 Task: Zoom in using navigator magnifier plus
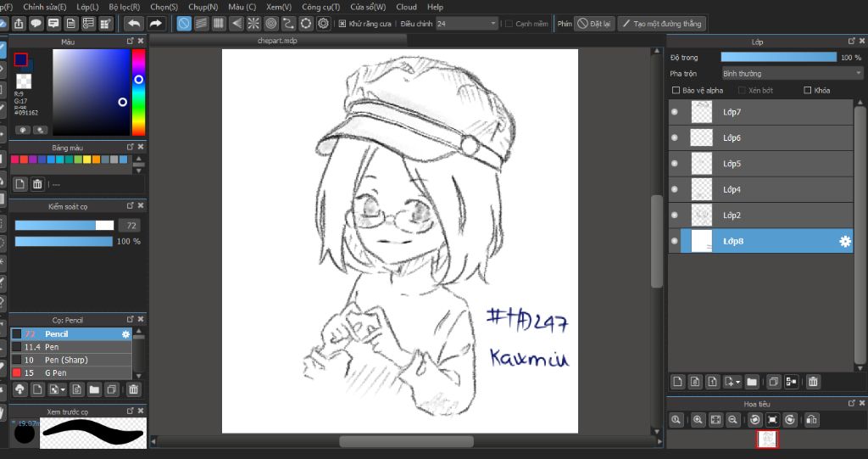tap(698, 420)
